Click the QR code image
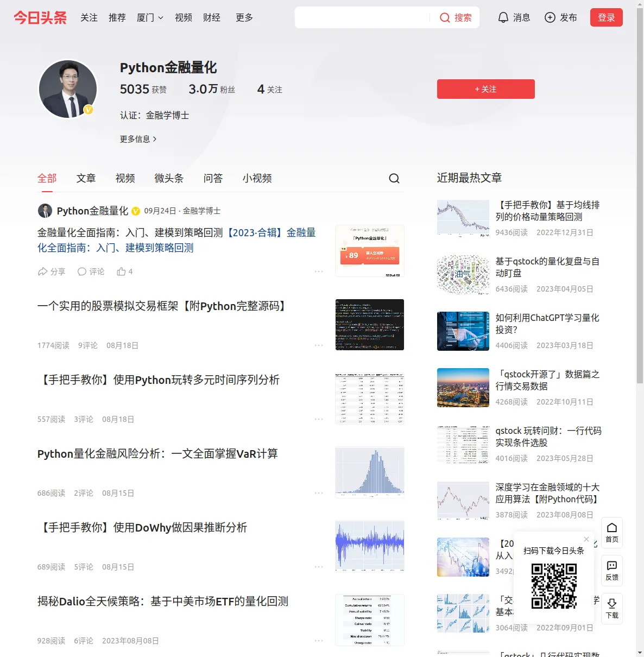The height and width of the screenshot is (657, 644). [x=554, y=586]
